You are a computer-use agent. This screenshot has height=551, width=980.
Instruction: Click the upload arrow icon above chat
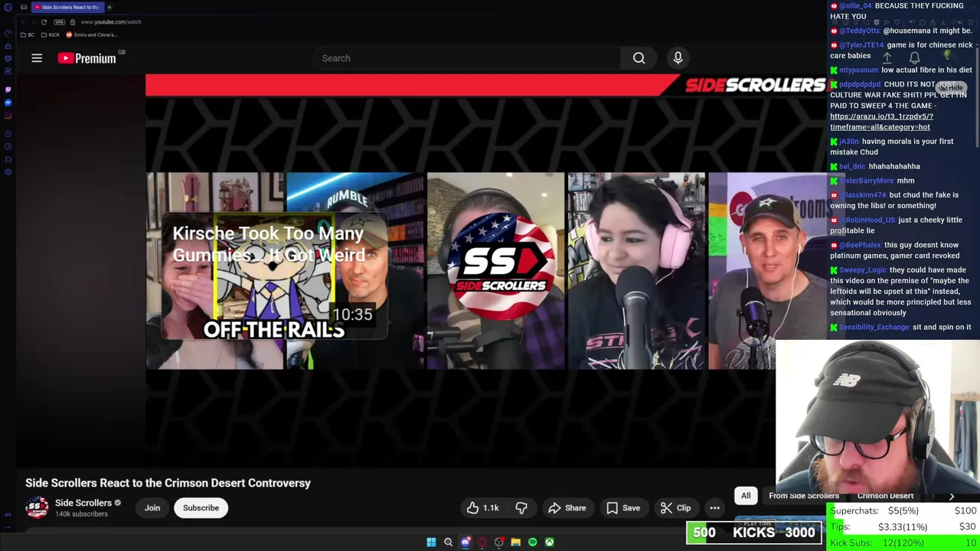click(x=887, y=57)
